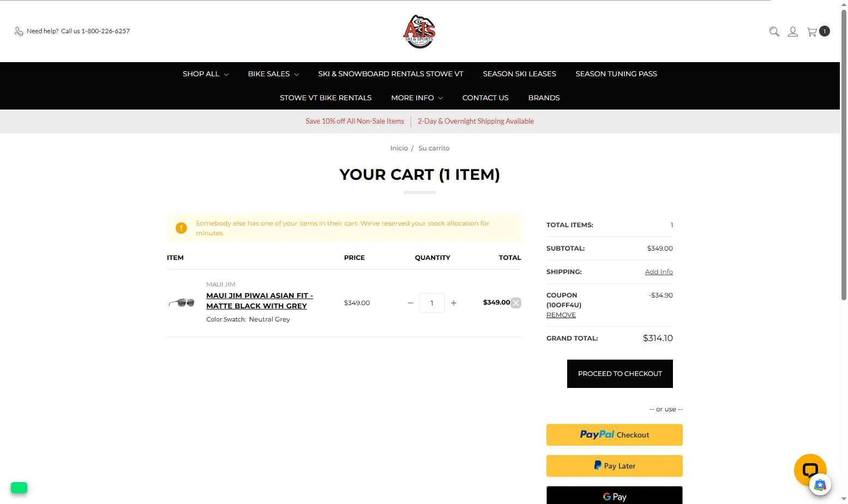Click the phone icon beside Need help
The image size is (848, 504).
click(x=19, y=32)
